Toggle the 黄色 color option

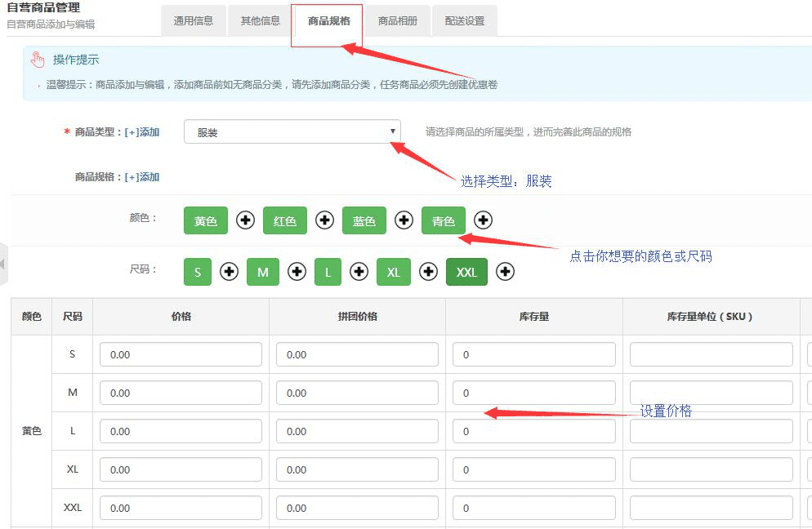(206, 221)
